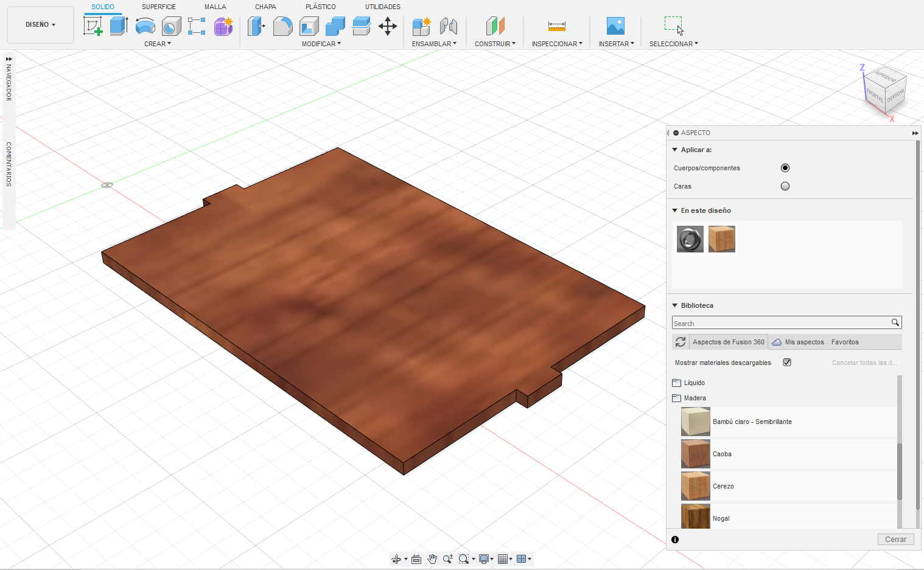The image size is (924, 570).
Task: Click the Look At icon
Action: pos(416,559)
